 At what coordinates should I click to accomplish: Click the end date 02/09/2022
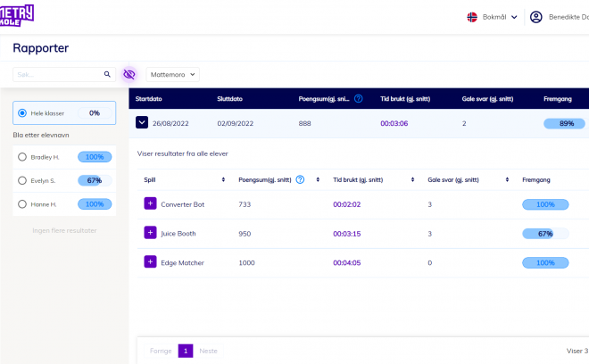[235, 123]
